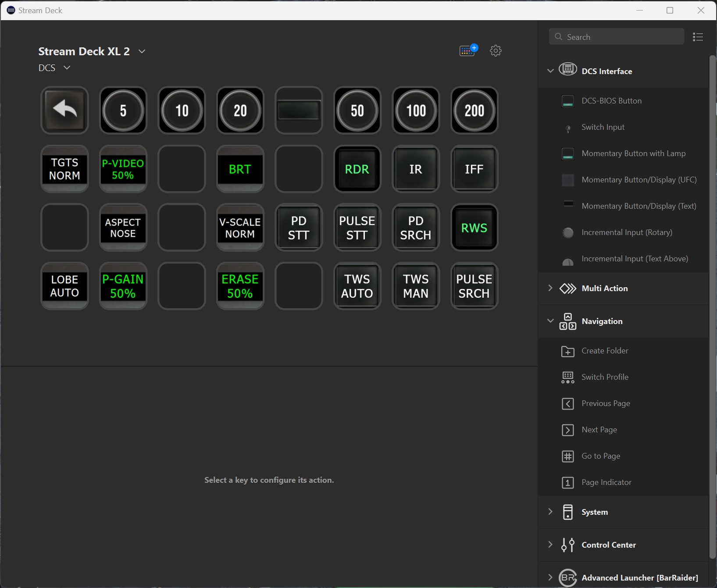Open the DCS profile dropdown
Screen dimensions: 717x588
(67, 68)
